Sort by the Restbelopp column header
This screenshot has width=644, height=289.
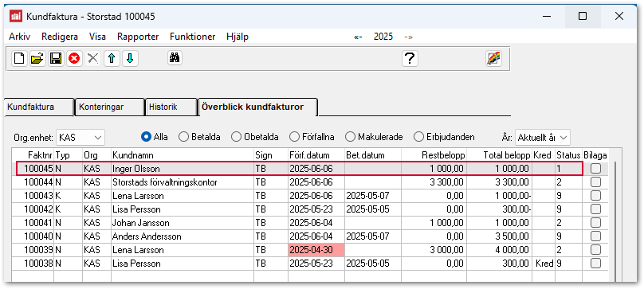point(434,155)
